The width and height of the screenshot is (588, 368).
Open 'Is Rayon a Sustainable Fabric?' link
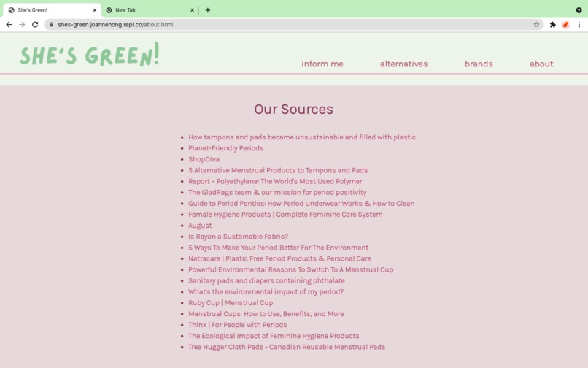[238, 237]
